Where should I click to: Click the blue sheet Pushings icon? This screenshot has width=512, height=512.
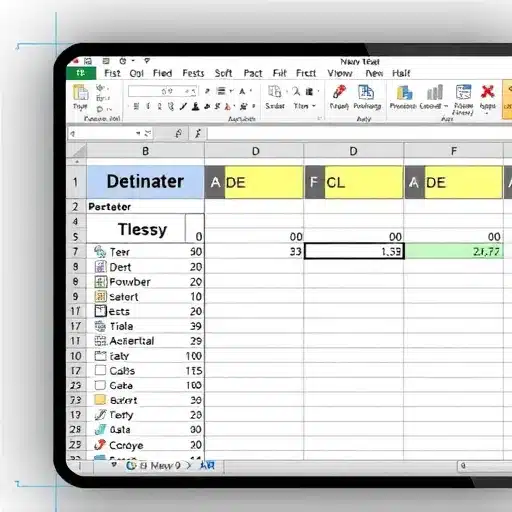[x=366, y=92]
